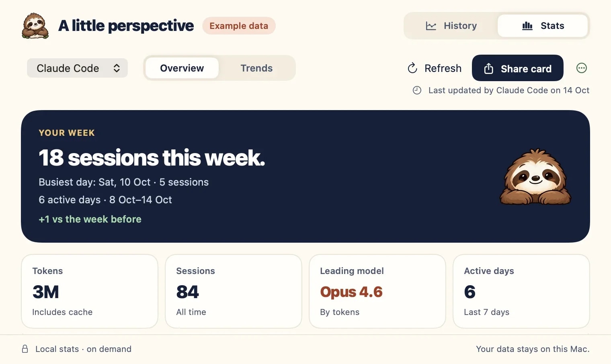611x364 pixels.
Task: Click 'Busiest day: Sat, 10 Oct · 5 sessions'
Action: pos(124,182)
